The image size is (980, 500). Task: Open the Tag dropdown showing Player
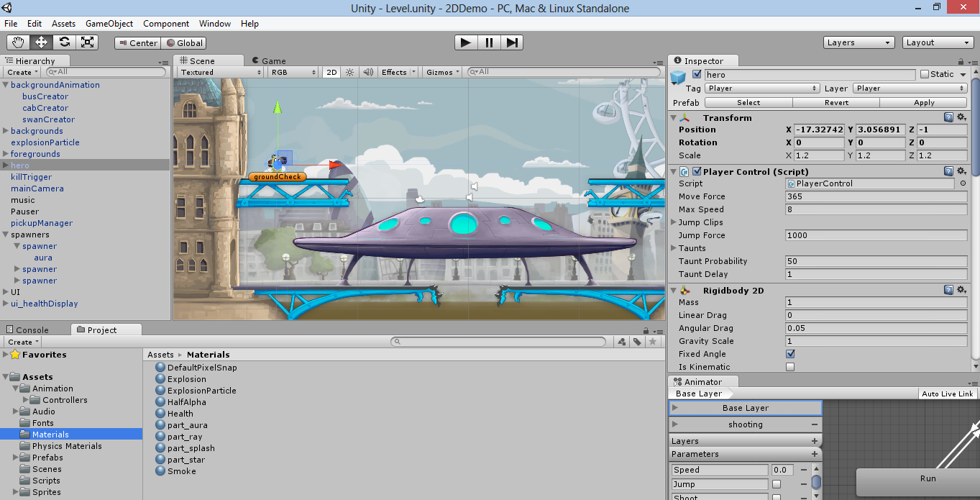[x=762, y=88]
